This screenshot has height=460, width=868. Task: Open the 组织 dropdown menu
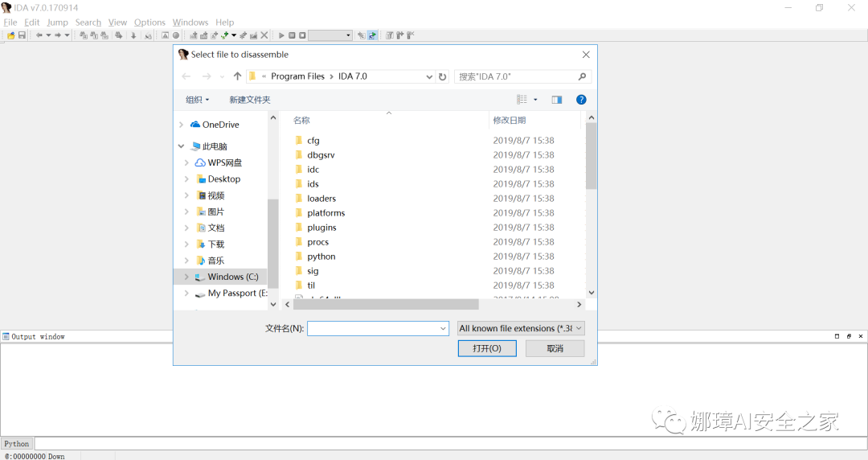coord(197,100)
